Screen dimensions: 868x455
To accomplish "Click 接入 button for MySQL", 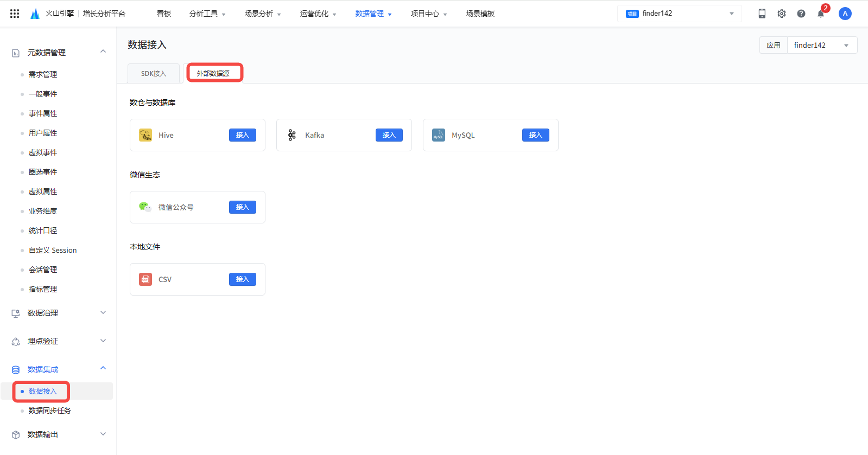I will click(x=535, y=135).
